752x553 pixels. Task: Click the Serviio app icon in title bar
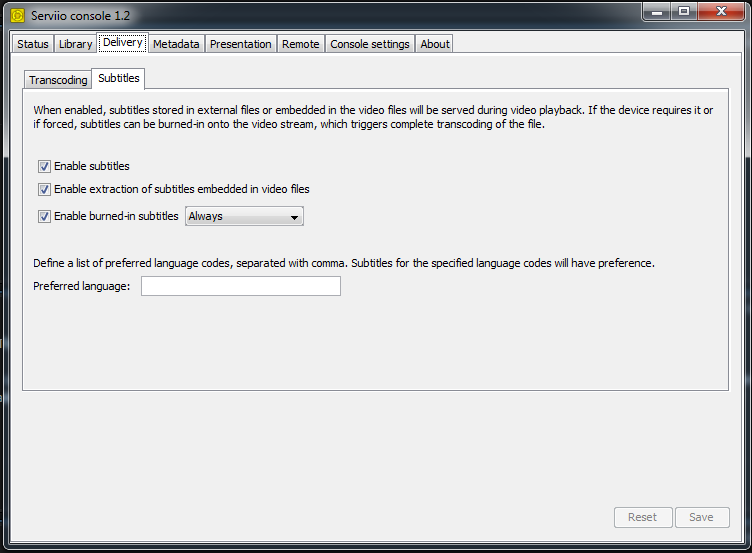(x=17, y=16)
